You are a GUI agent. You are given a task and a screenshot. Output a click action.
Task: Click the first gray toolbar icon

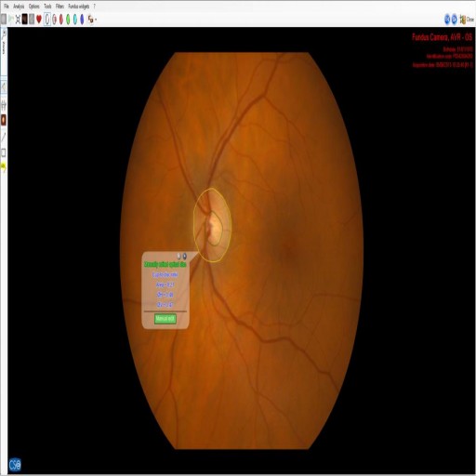[x=4, y=20]
